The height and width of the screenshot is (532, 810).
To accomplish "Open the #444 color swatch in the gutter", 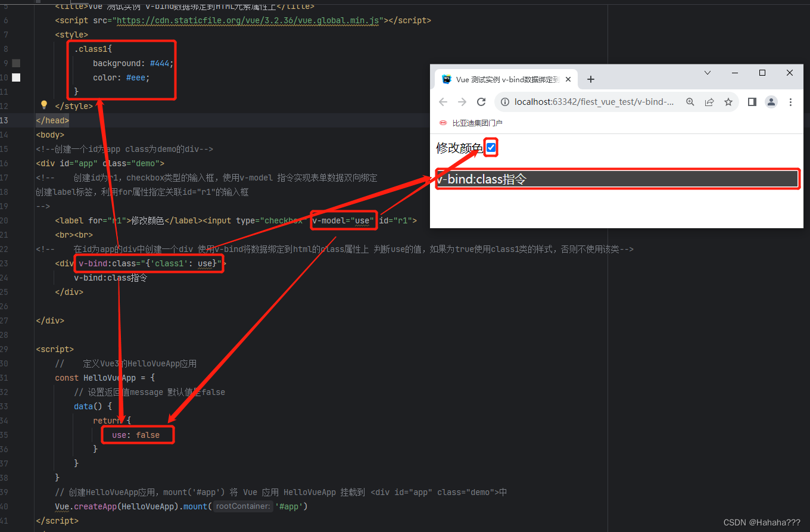I will (16, 63).
